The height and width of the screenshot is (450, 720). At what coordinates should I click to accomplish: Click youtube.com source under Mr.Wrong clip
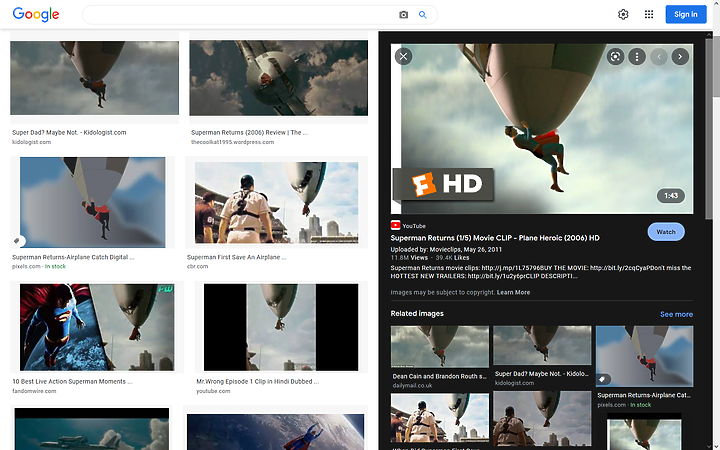[213, 391]
